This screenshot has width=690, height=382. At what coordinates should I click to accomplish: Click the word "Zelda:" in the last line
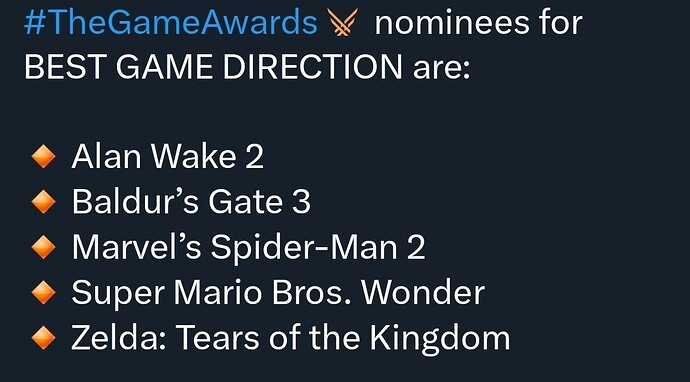click(119, 338)
